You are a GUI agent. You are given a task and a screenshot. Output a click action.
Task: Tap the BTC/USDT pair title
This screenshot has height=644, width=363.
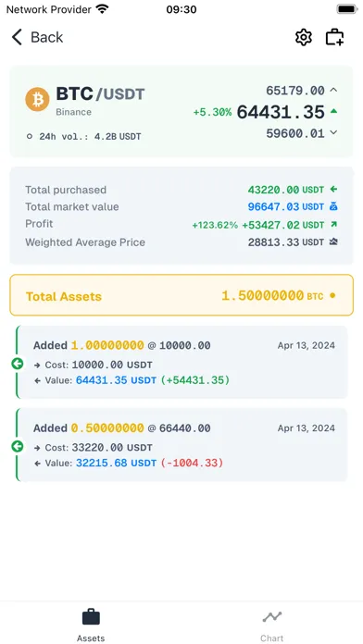click(x=100, y=94)
